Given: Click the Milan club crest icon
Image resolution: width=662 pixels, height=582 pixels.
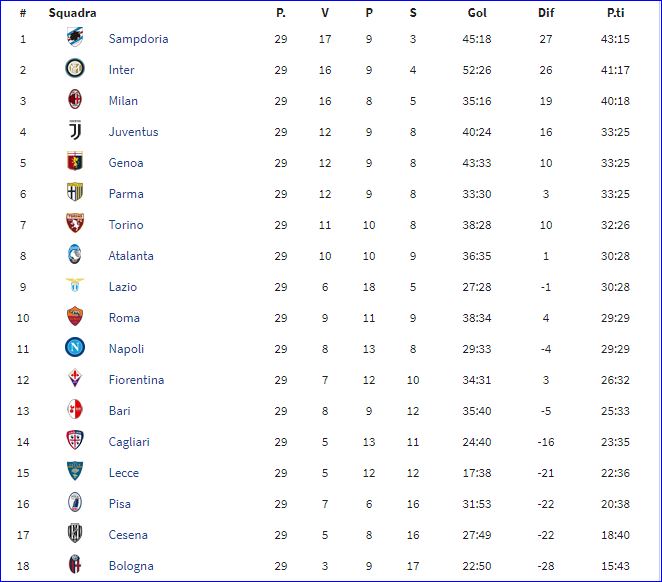Looking at the screenshot, I should (x=75, y=100).
